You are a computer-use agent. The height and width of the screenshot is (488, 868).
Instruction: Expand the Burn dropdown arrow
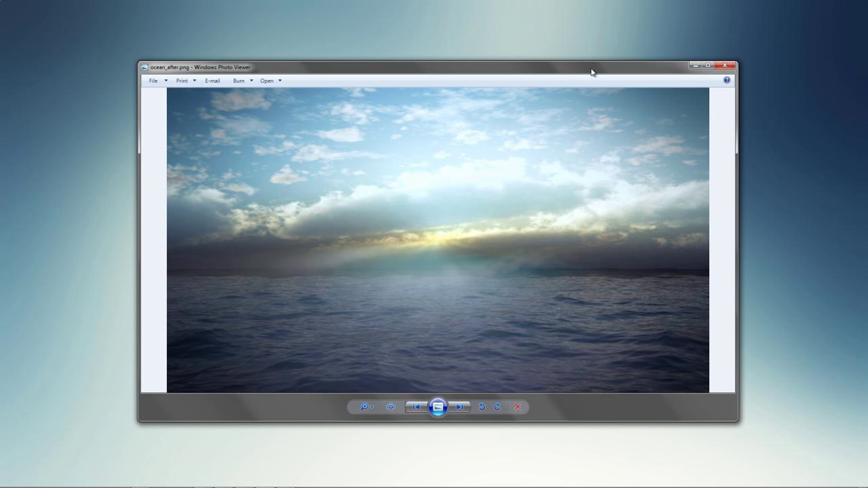tap(251, 81)
